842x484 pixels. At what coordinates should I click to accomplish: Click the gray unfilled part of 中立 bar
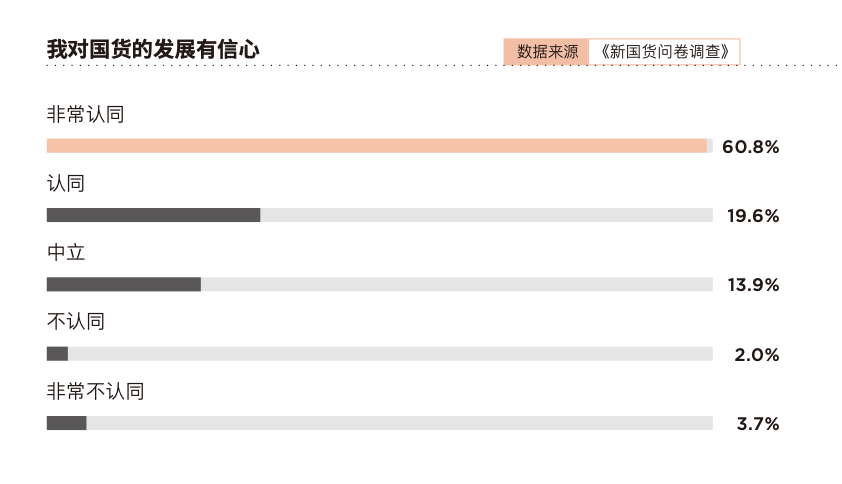[456, 284]
